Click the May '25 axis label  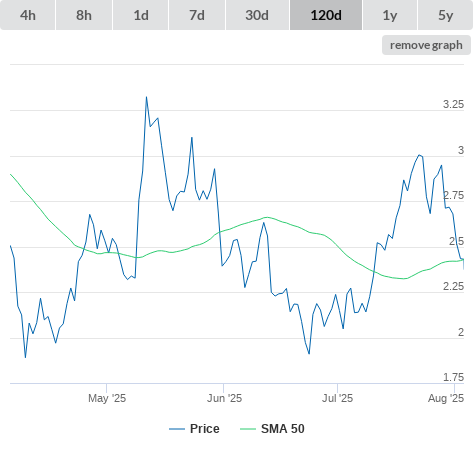pyautogui.click(x=107, y=398)
